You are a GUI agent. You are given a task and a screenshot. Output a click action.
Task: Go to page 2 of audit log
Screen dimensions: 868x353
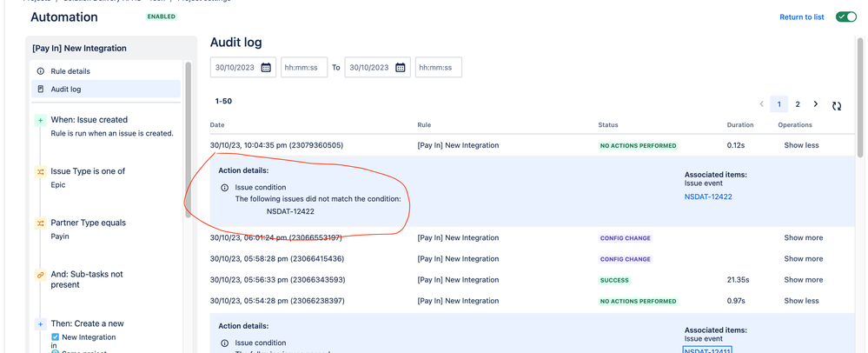click(x=798, y=104)
